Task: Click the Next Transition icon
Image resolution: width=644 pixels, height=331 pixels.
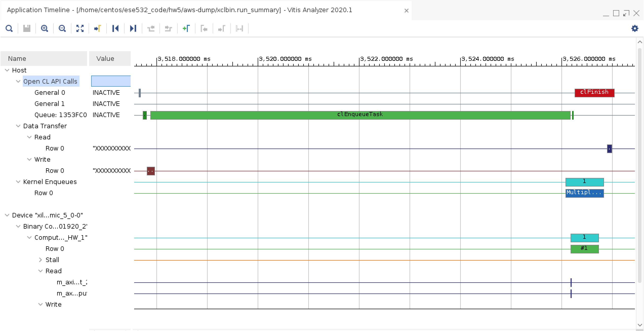Action: 169,28
